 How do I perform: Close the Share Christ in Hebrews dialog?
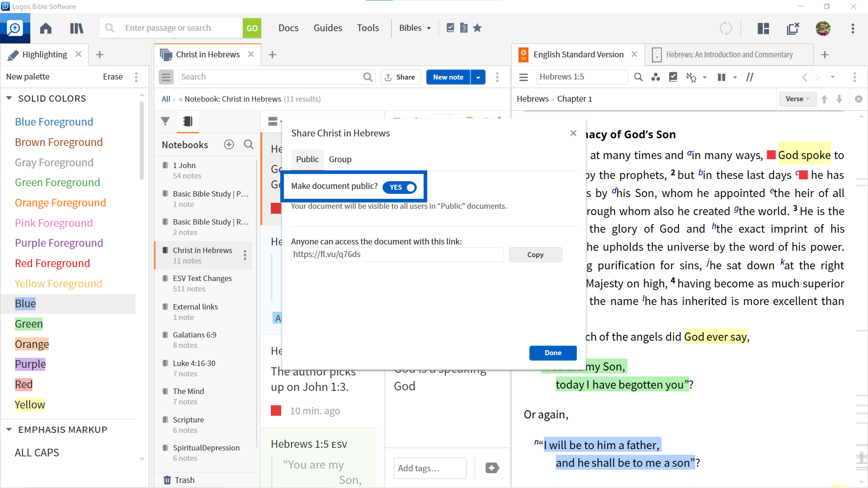point(573,133)
